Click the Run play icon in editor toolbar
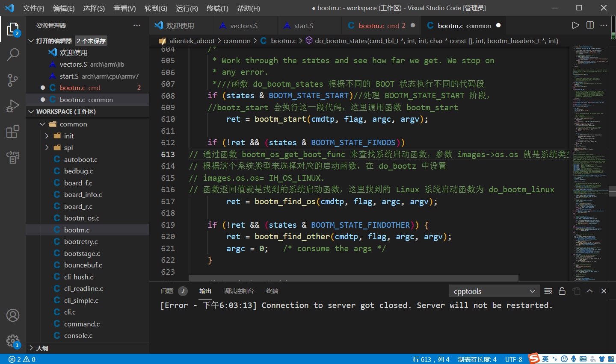616x364 pixels. coord(575,25)
